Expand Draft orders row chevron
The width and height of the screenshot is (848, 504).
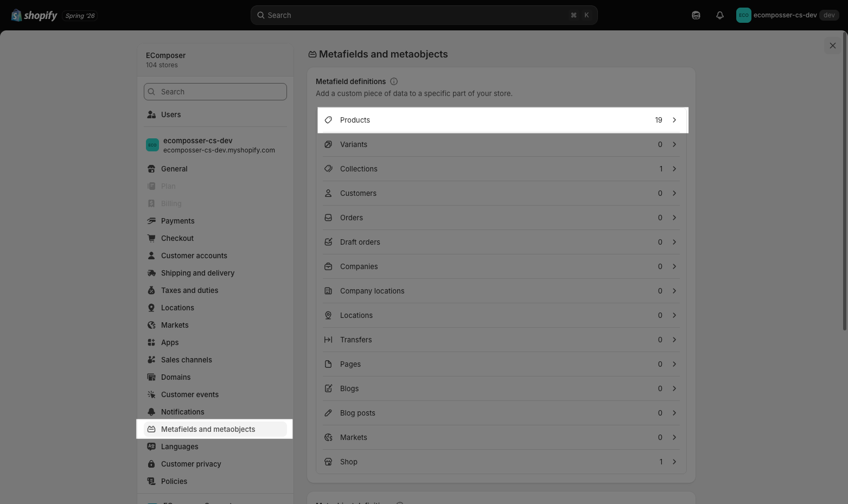point(674,242)
